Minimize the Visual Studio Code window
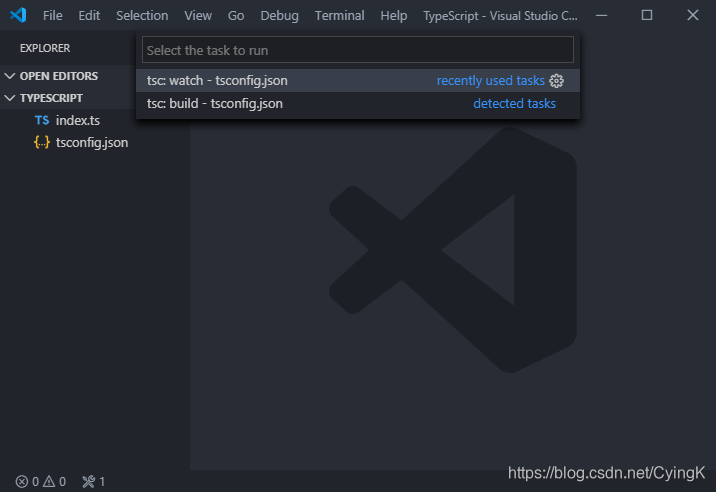716x492 pixels. tap(601, 15)
